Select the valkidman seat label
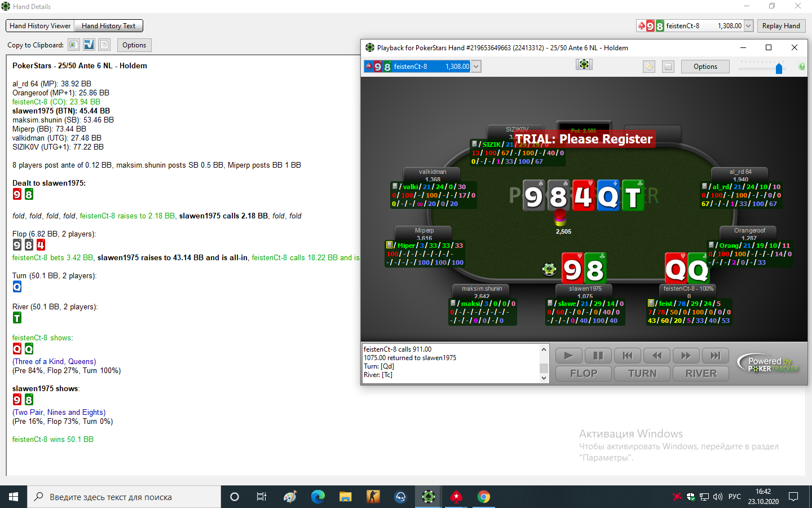 click(433, 172)
